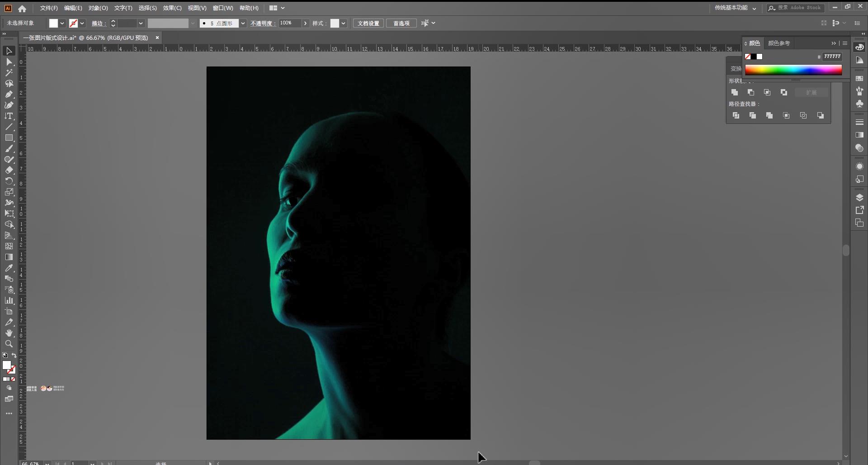The height and width of the screenshot is (465, 868).
Task: Select the Zoom magnifier tool
Action: click(9, 344)
